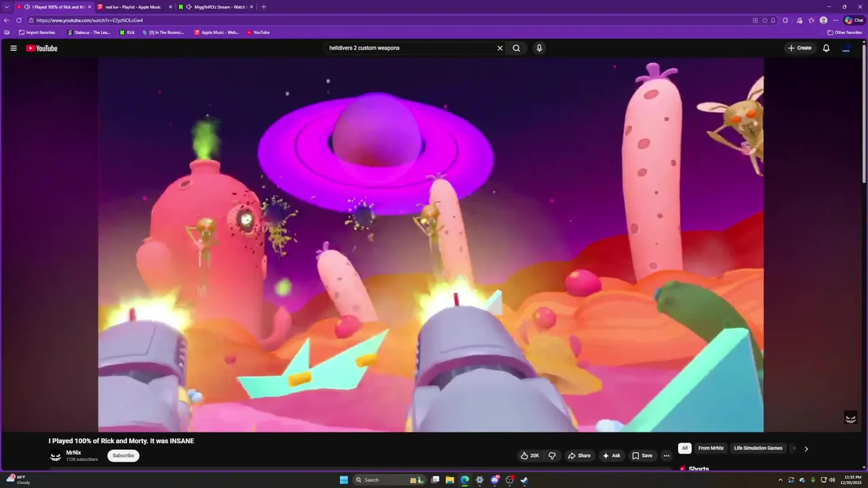Like the video with thumbs up
This screenshot has width=868, height=488.
pyautogui.click(x=530, y=455)
